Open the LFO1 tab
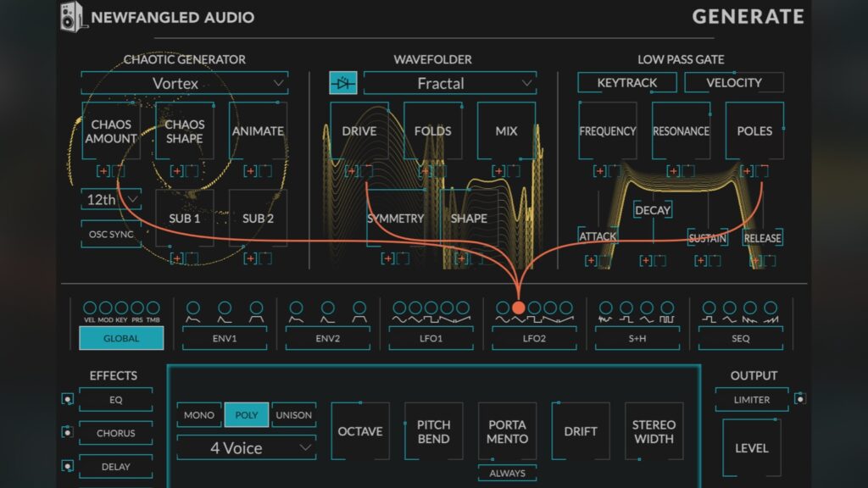Viewport: 868px width, 488px height. 431,338
